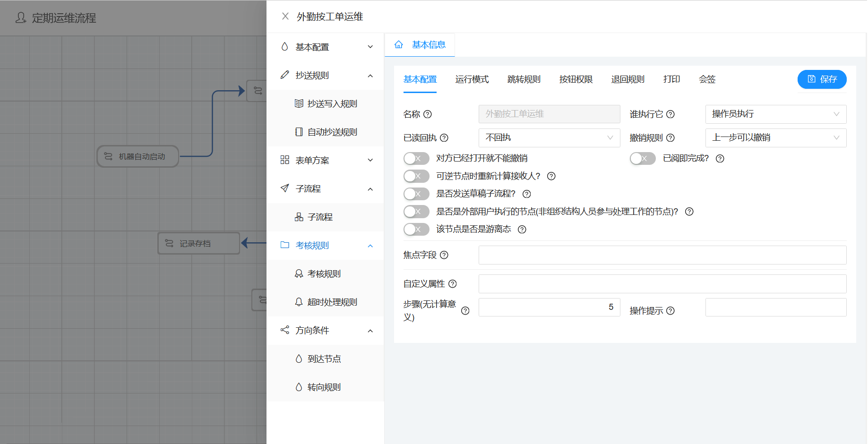Click the 考核规则 sub-item icon
The image size is (868, 444).
(x=299, y=273)
